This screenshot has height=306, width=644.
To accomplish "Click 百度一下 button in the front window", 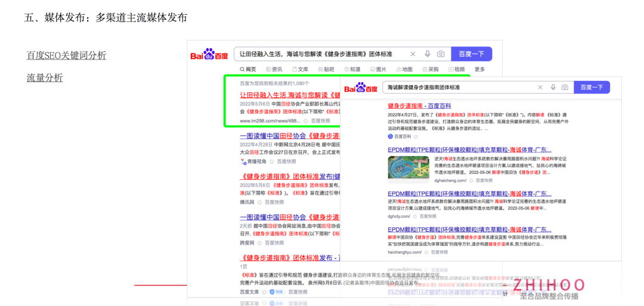I will 592,88.
